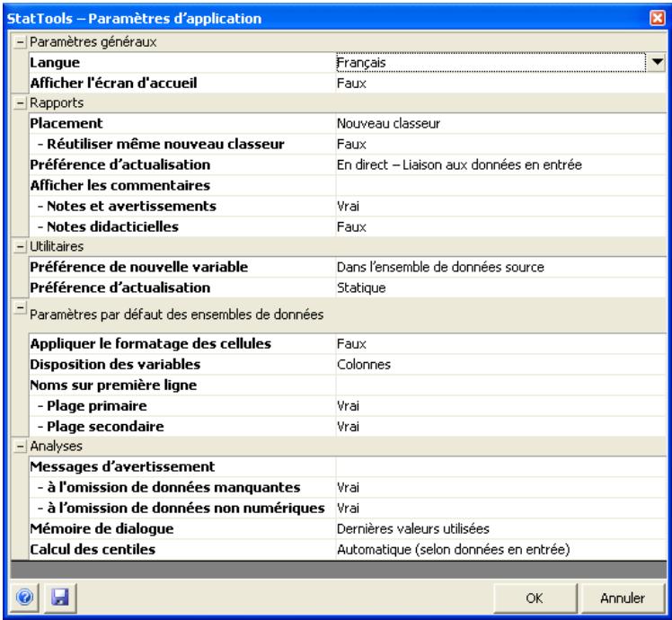Click the Messages d'avertissement label

coord(122,466)
